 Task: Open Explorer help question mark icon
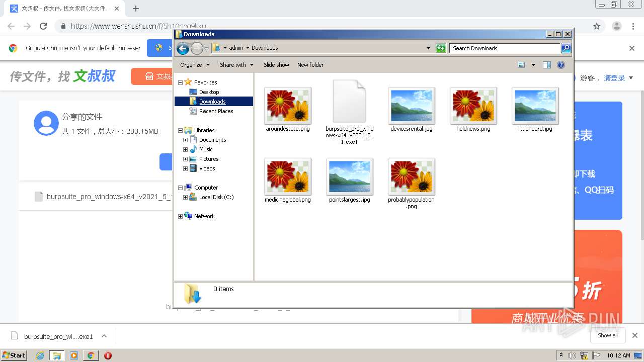[561, 65]
